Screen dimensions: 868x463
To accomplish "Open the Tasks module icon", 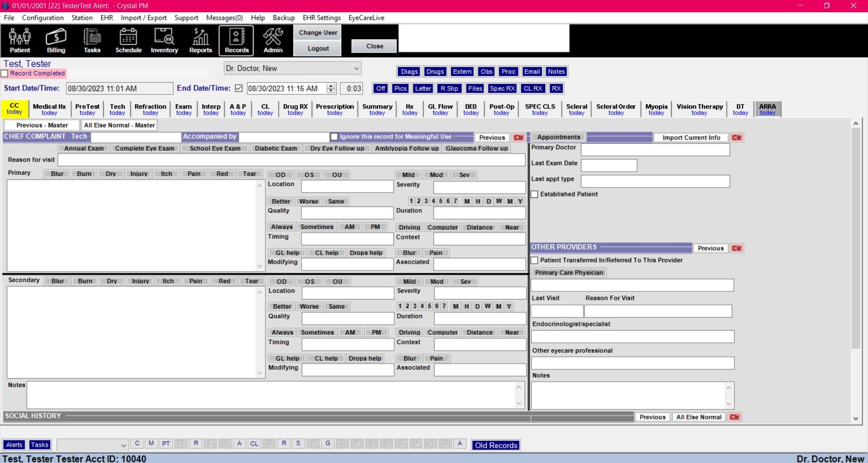I will 92,41.
